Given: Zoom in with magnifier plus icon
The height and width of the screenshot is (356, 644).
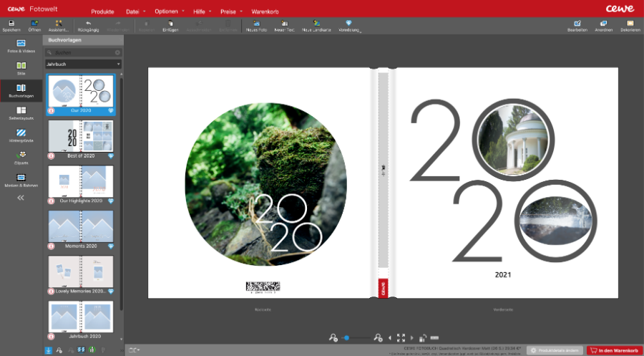Looking at the screenshot, I should pos(378,338).
